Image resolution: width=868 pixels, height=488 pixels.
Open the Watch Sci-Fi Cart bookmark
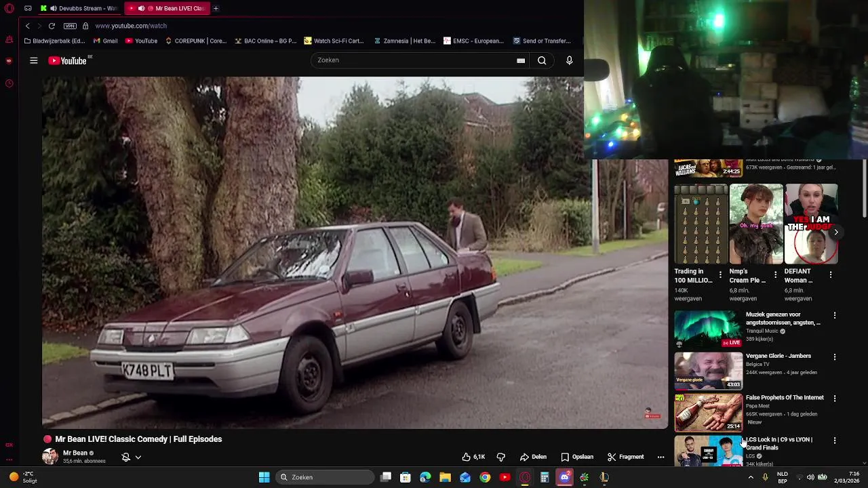click(334, 41)
